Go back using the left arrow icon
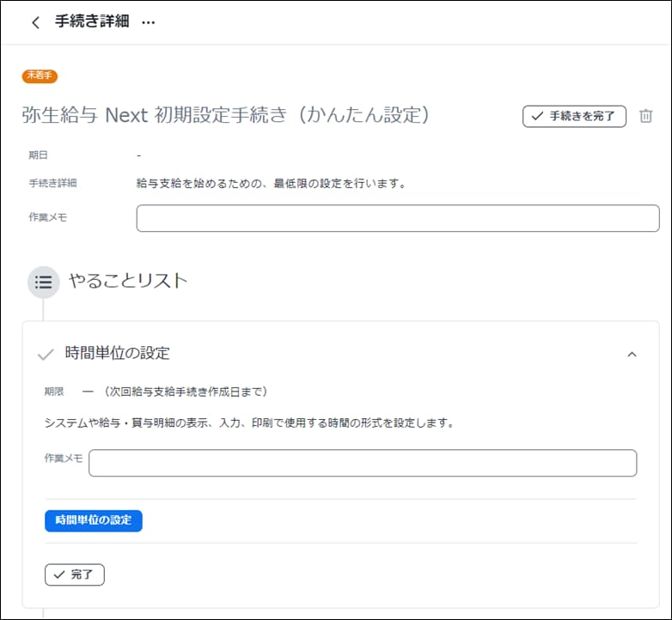The width and height of the screenshot is (672, 620). click(x=35, y=22)
